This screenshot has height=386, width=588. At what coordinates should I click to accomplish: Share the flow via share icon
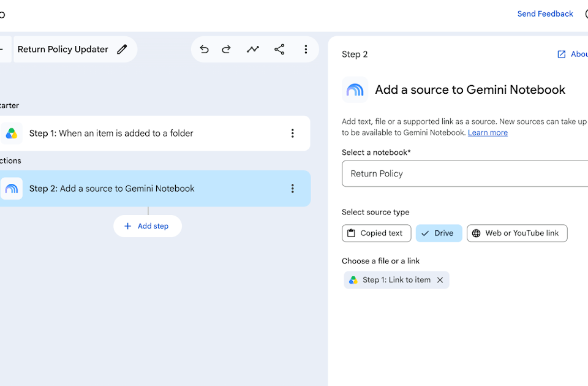(279, 49)
